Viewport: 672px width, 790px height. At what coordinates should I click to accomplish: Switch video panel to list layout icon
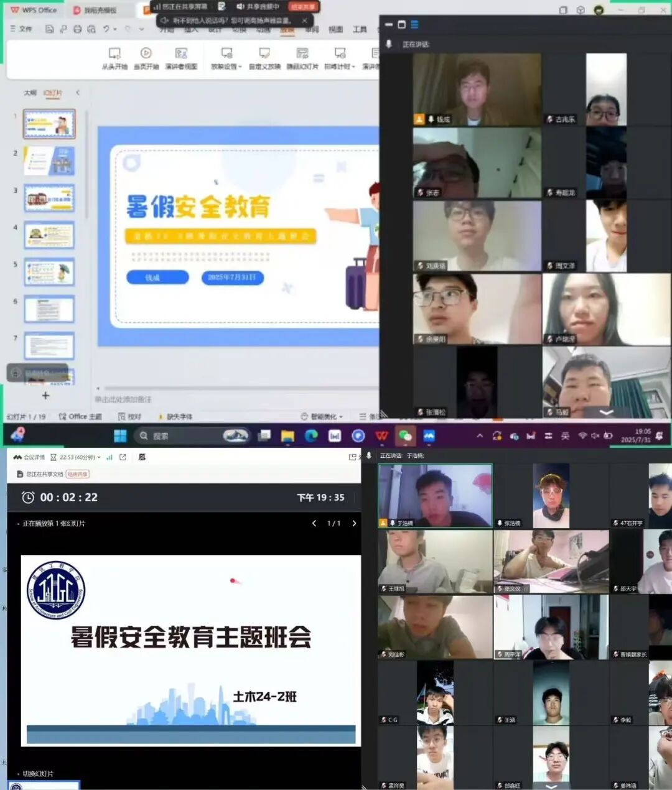point(414,24)
